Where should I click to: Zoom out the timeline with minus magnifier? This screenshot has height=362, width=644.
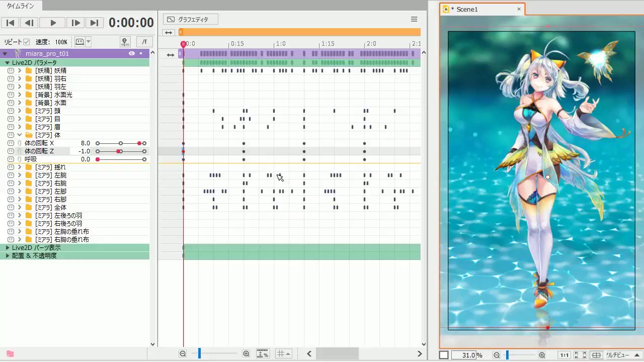pos(183,354)
